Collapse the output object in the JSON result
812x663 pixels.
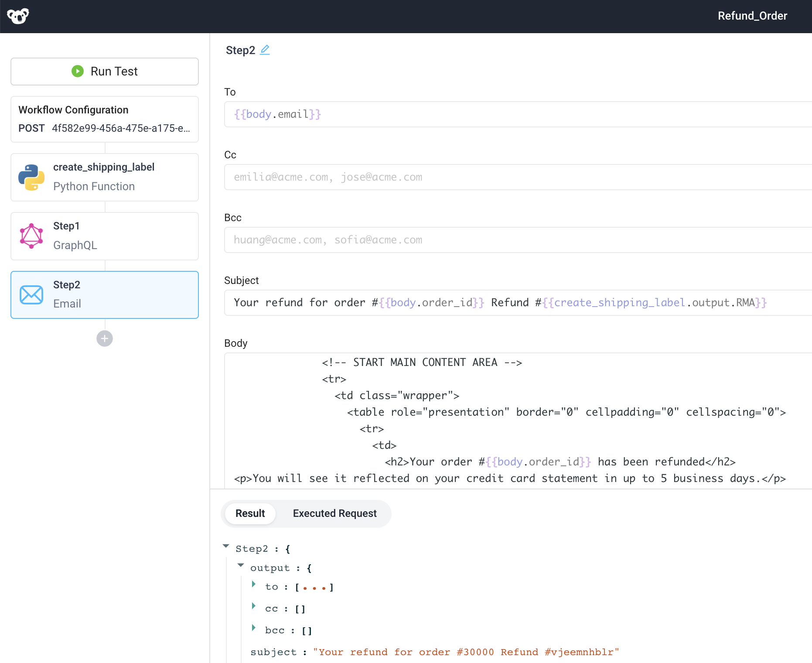tap(241, 565)
